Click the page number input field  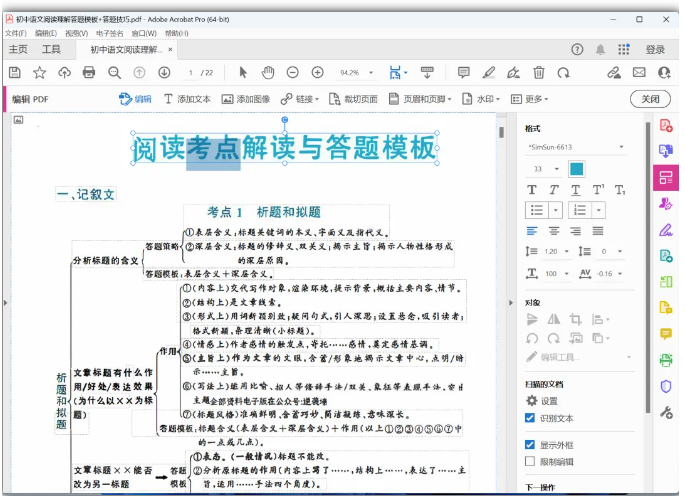(x=190, y=73)
